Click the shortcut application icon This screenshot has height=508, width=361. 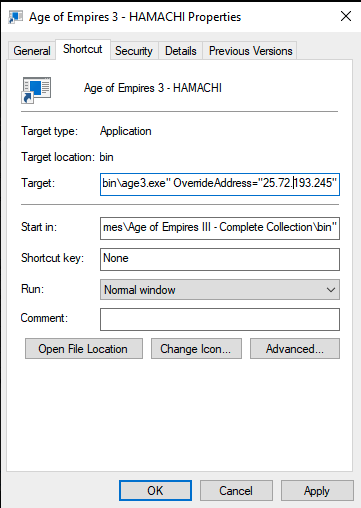tap(36, 90)
